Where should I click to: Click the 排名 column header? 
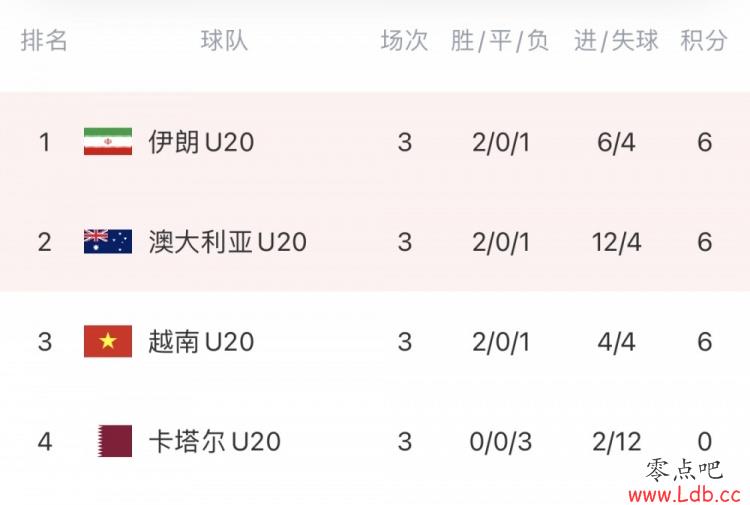(x=44, y=40)
